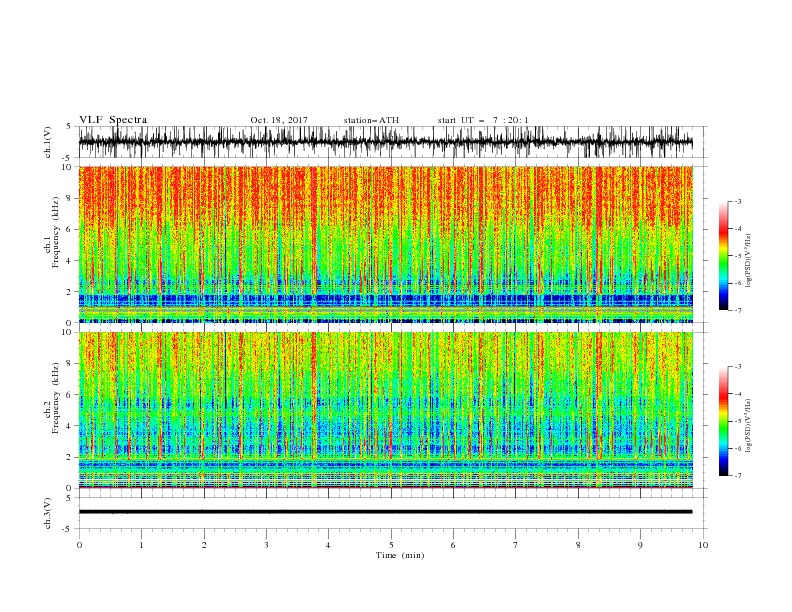Click the time axis tick label '5'

coord(391,545)
